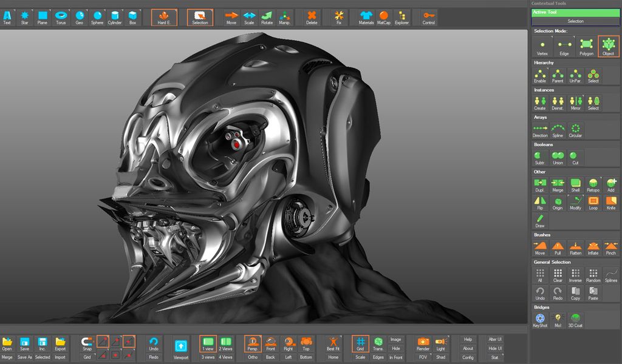
Task: Toggle the Grid display
Action: pyautogui.click(x=360, y=343)
